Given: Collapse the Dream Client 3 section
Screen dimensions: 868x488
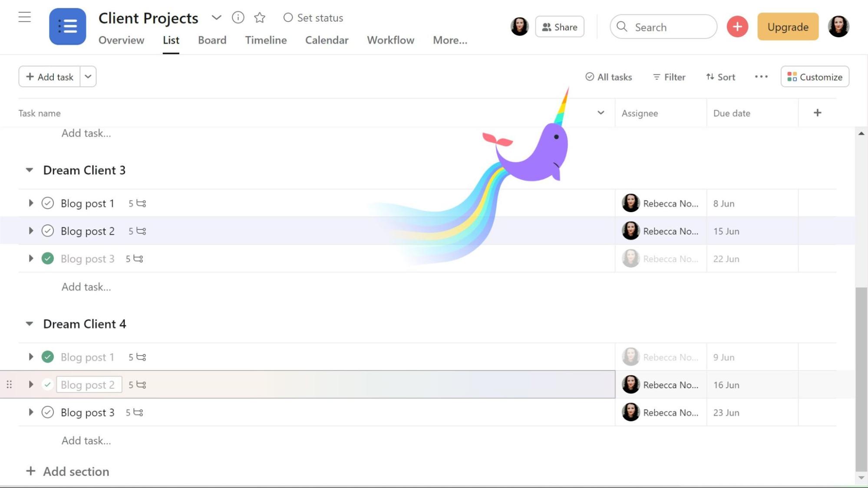Looking at the screenshot, I should 30,170.
